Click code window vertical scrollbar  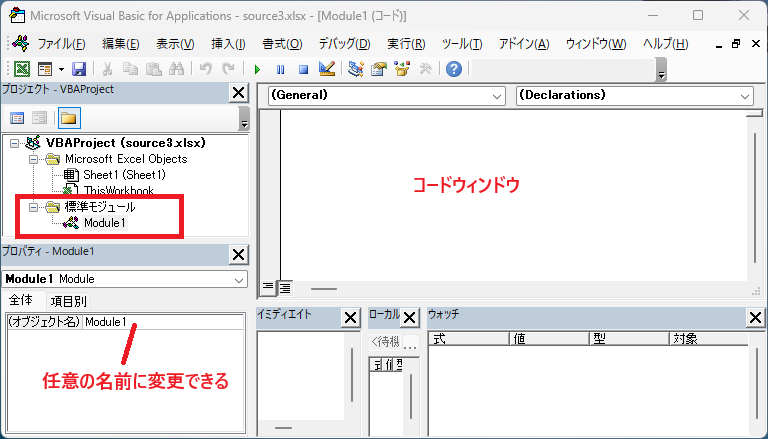[x=756, y=196]
